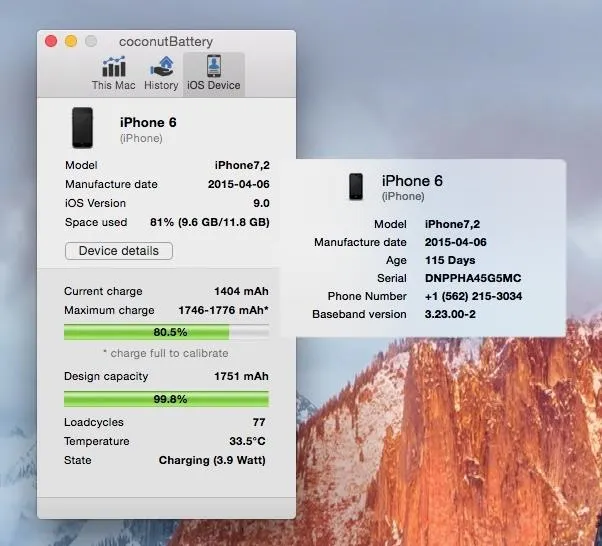Click the State label

point(78,460)
